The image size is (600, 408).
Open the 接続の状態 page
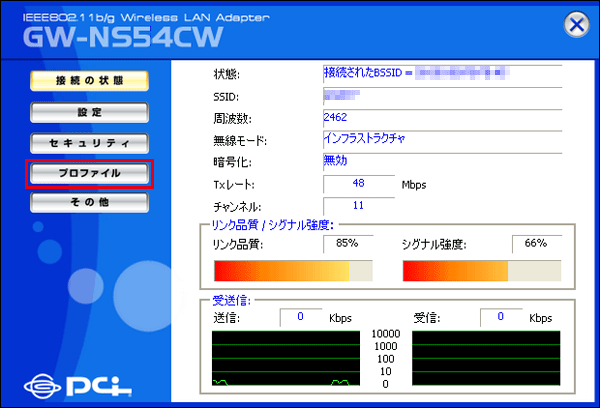(x=89, y=81)
